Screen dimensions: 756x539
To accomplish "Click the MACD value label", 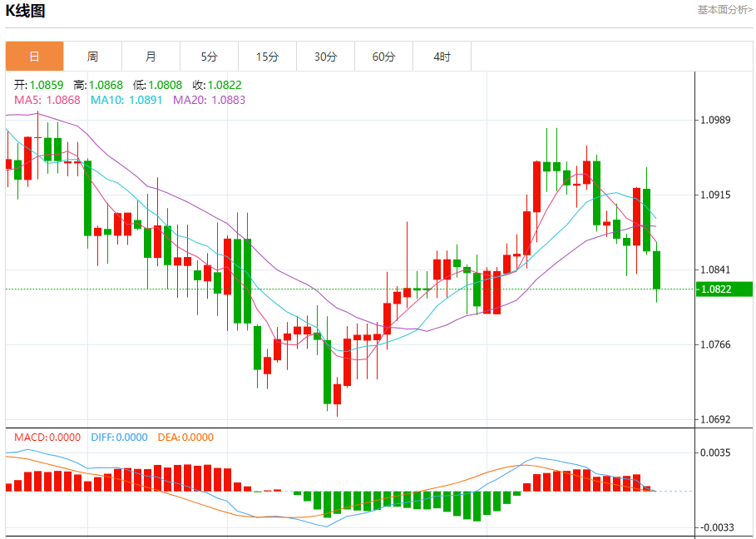I will pos(47,438).
